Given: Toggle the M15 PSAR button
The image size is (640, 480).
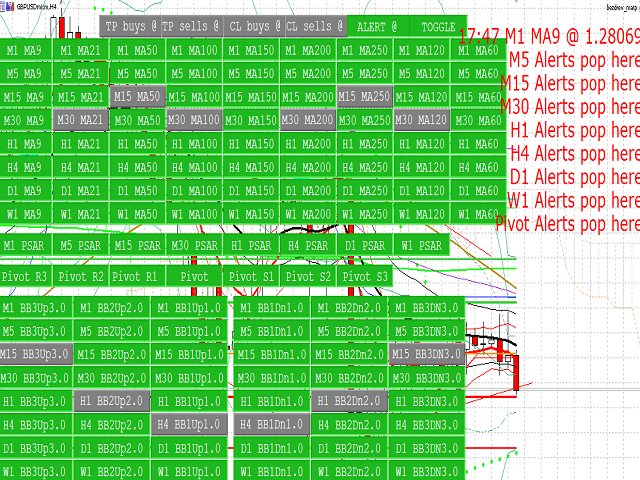Looking at the screenshot, I should pos(138,245).
